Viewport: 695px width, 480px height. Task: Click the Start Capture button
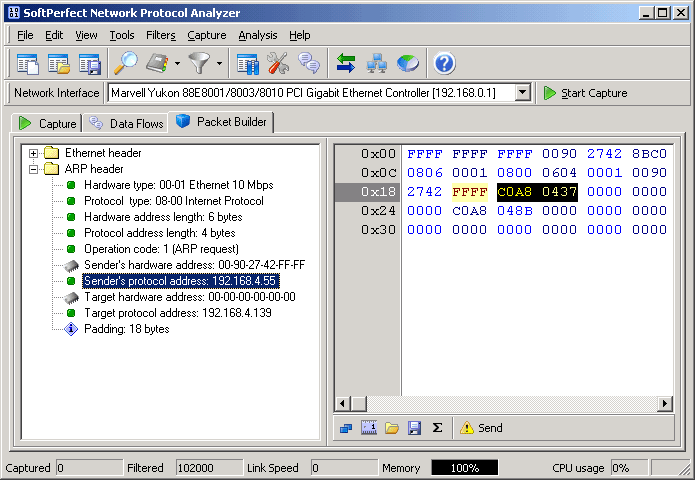(x=585, y=93)
